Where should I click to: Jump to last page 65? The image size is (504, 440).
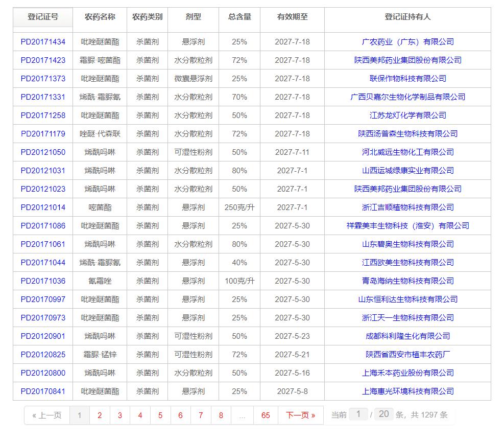(x=266, y=415)
